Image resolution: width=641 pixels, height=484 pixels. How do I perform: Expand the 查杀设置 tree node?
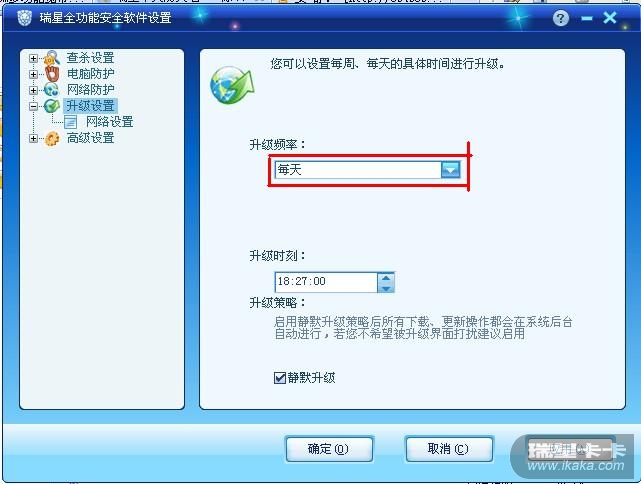(x=33, y=58)
